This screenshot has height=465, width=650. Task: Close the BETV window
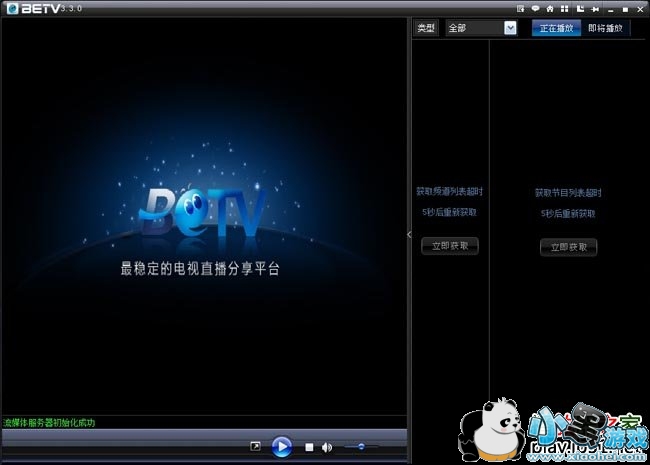click(640, 9)
